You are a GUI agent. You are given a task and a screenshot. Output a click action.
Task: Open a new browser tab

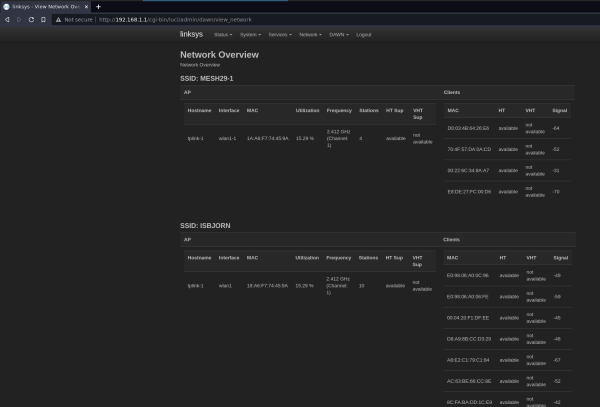click(x=98, y=6)
